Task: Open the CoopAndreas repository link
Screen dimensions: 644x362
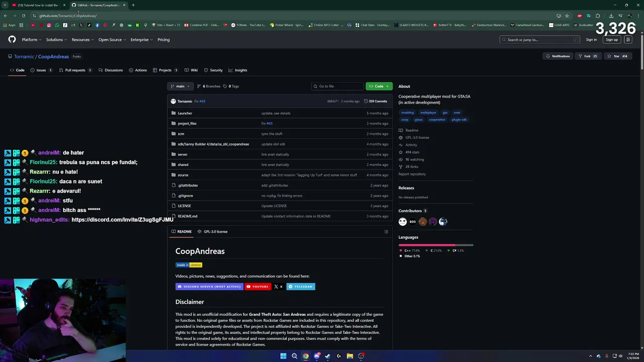Action: point(53,56)
